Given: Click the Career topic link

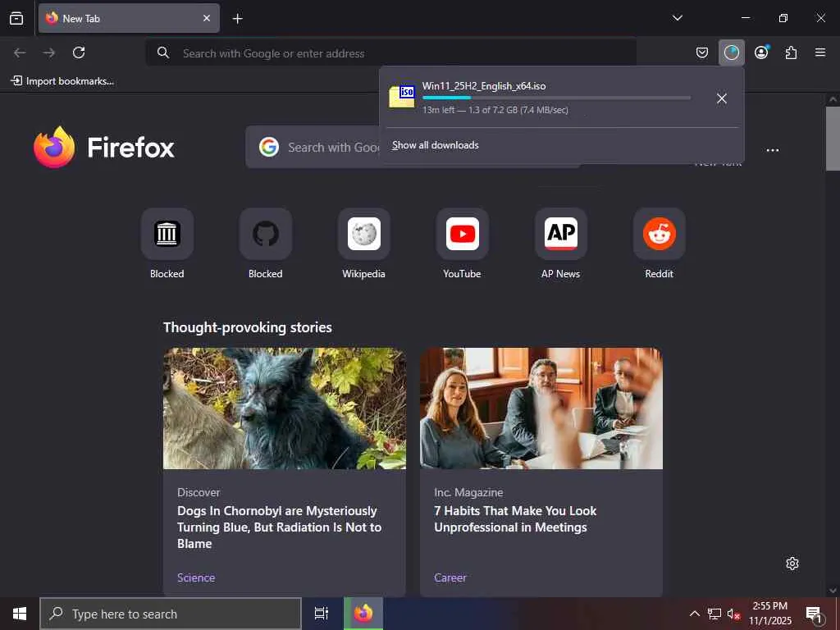Looking at the screenshot, I should click(x=450, y=577).
